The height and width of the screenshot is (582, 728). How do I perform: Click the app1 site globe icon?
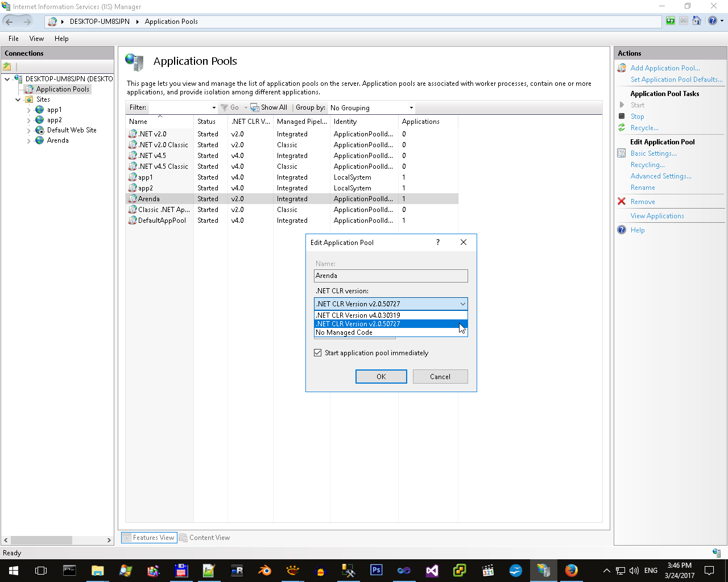40,110
